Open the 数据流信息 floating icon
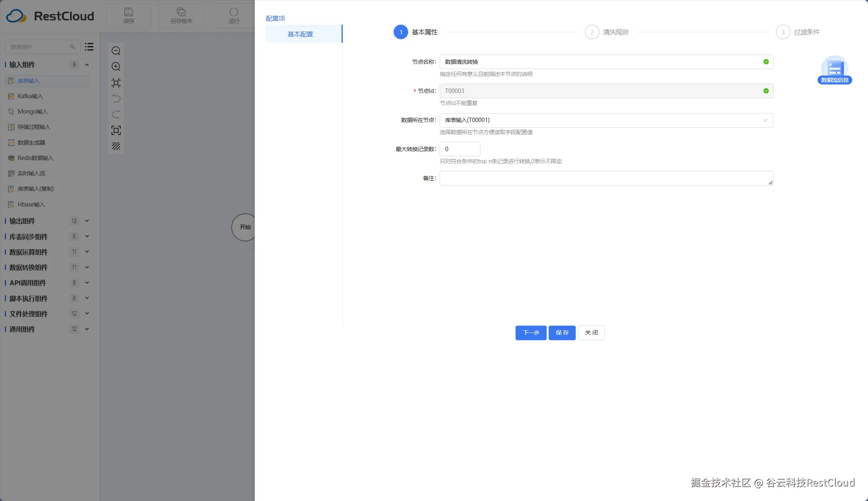Screen dimensions: 868x501 (834, 70)
